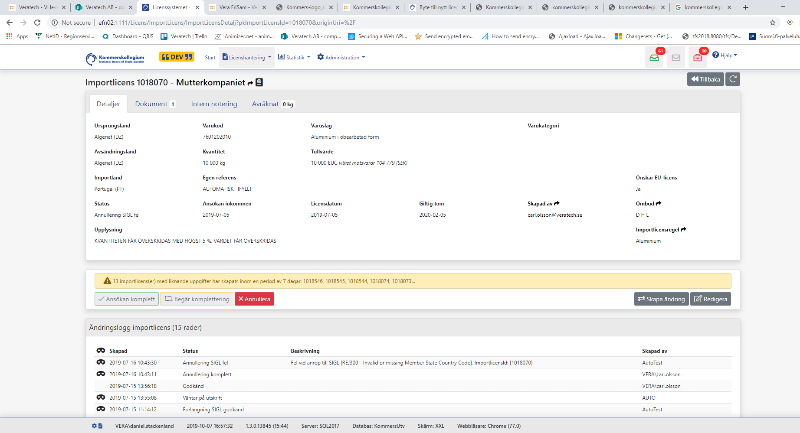
Task: Expand the Administration dropdown menu
Action: 342,57
